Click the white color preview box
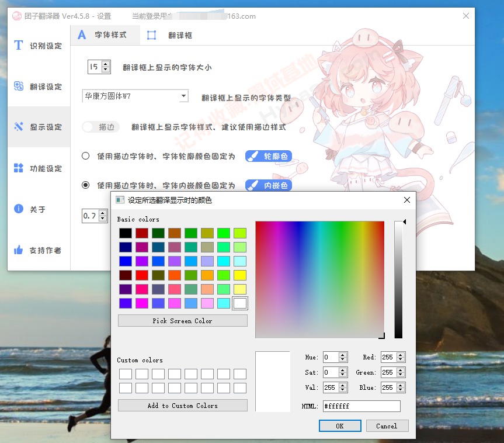This screenshot has height=443, width=504. (x=273, y=381)
